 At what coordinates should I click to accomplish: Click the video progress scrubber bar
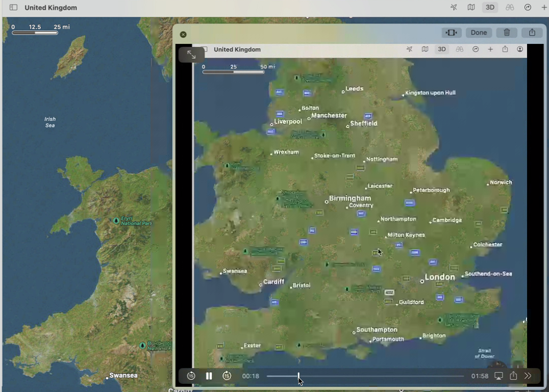pos(365,376)
